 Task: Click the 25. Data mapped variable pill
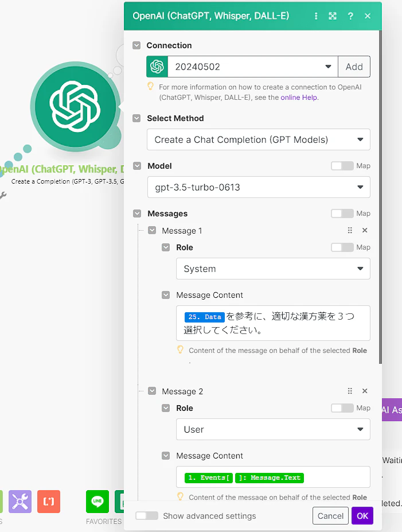tap(205, 317)
